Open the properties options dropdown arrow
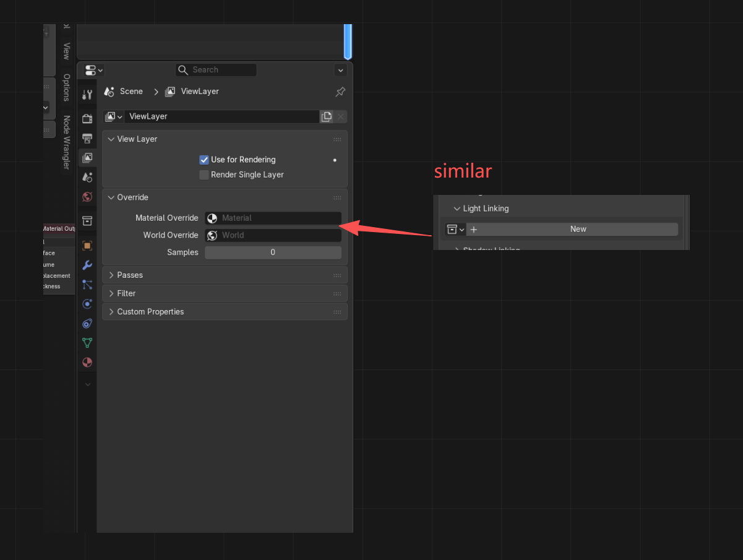Screen dimensions: 743x560 tap(340, 70)
